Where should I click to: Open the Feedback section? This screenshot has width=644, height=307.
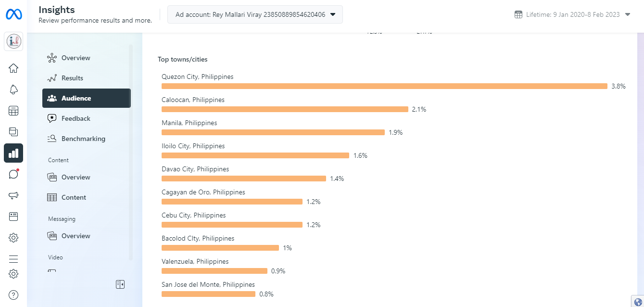(76, 118)
